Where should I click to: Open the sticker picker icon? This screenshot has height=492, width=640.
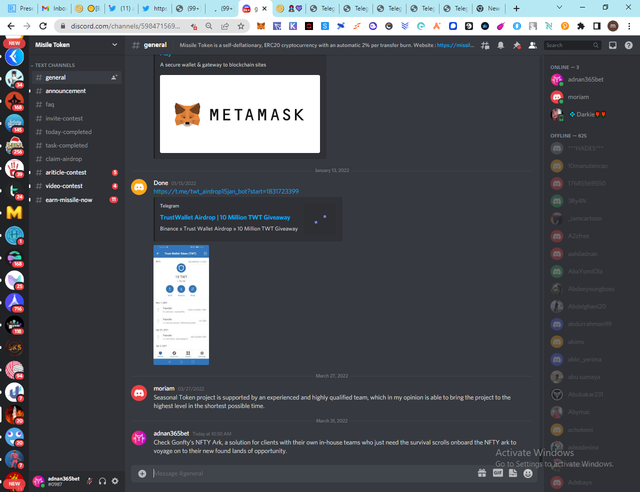[x=513, y=473]
